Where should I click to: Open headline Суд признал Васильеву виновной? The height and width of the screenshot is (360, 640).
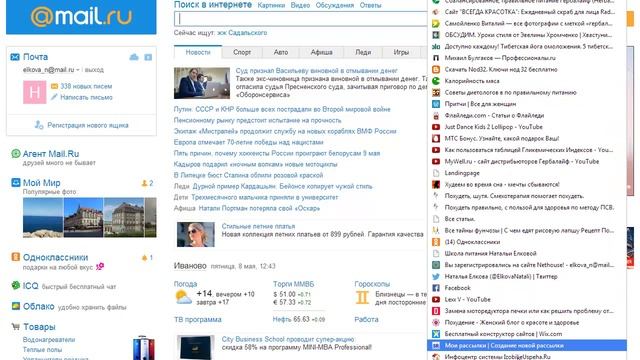(x=316, y=71)
